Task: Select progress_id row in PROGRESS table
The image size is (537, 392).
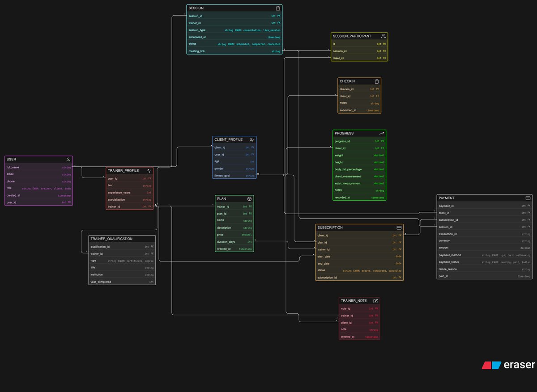Action: (x=359, y=141)
